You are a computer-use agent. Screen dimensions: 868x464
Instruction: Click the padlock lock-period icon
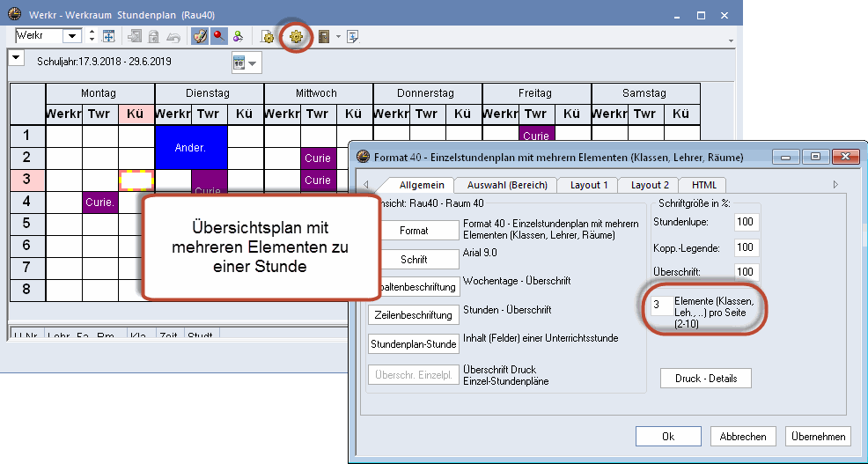tap(153, 37)
